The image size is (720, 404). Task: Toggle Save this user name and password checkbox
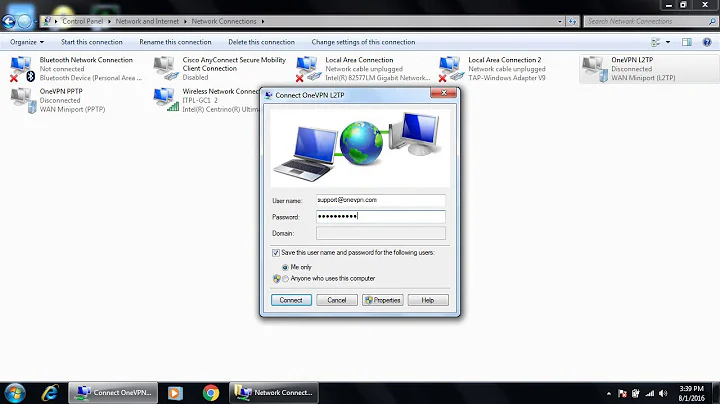pyautogui.click(x=276, y=252)
